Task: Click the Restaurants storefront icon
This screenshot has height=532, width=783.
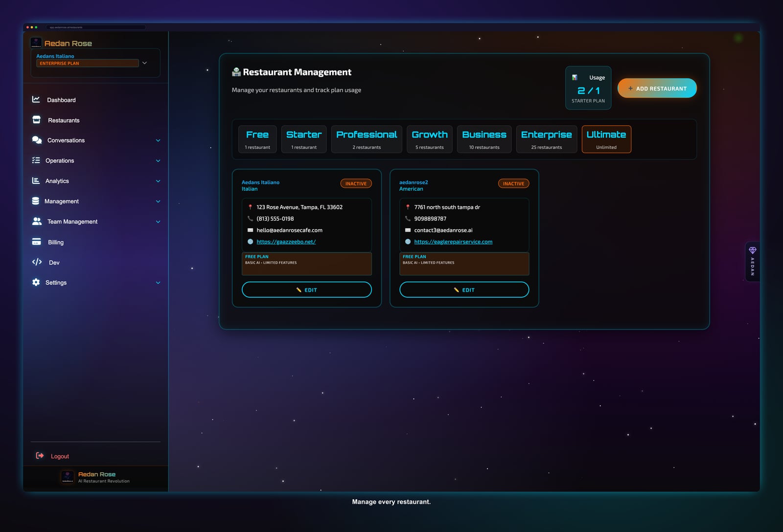Action: click(x=36, y=120)
